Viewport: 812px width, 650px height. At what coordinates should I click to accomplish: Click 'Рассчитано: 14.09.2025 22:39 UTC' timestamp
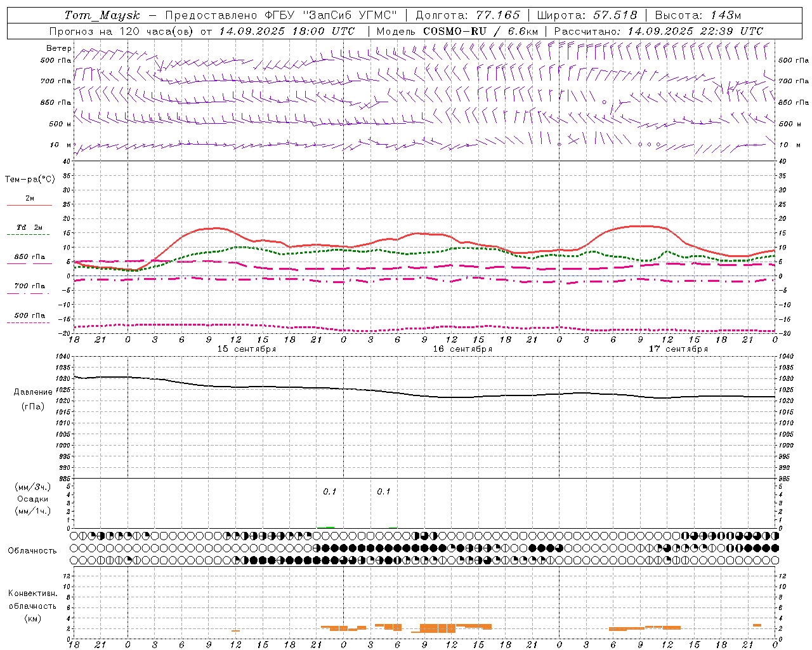[x=658, y=31]
